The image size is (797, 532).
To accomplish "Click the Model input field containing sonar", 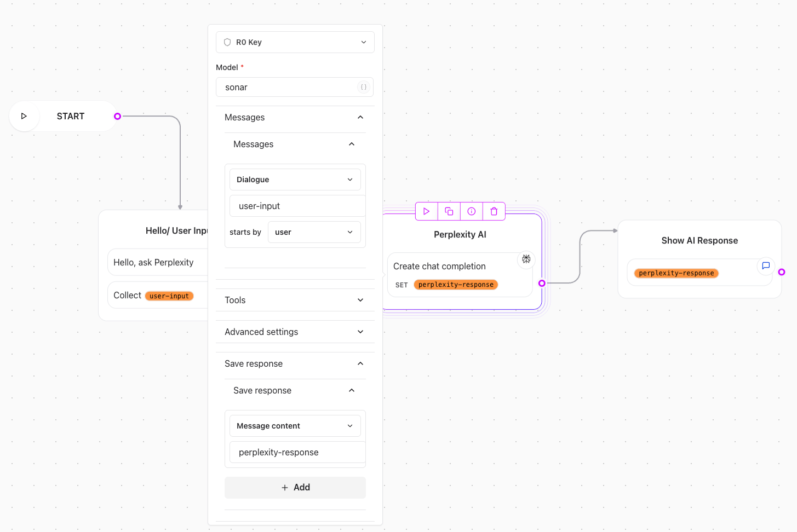I will click(x=295, y=87).
